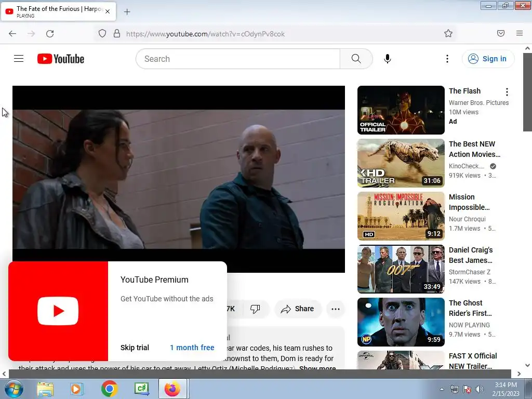Click Warner Bros. Pictures channel text
Screen dimensions: 532x399
478,102
